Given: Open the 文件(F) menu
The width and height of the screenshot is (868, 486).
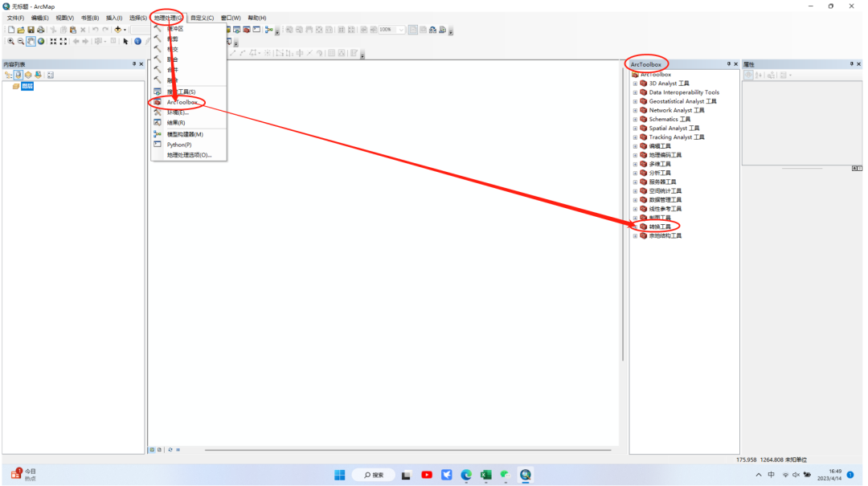Looking at the screenshot, I should (x=15, y=18).
